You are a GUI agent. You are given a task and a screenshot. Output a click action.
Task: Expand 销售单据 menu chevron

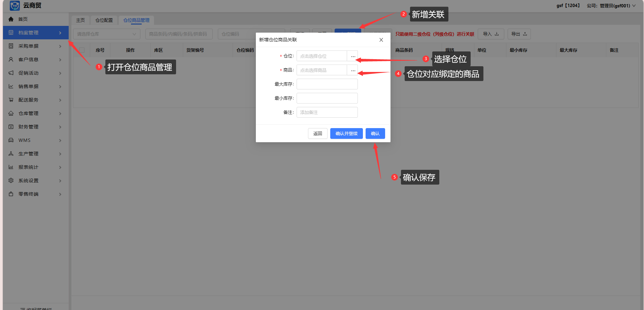pos(60,86)
